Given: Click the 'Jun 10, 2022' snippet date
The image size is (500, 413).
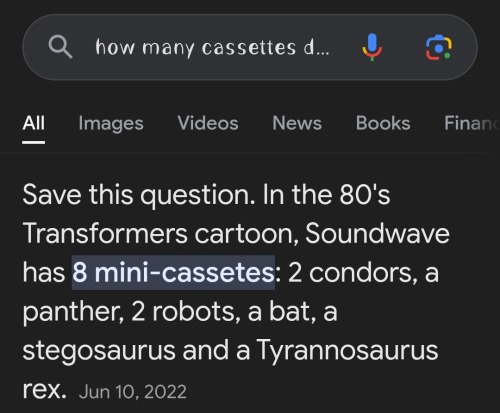Looking at the screenshot, I should coord(133,392).
